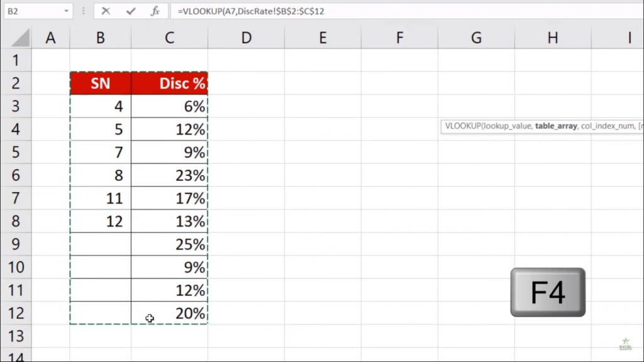Select cell B3 containing 4
Image resolution: width=644 pixels, height=362 pixels.
(99, 106)
